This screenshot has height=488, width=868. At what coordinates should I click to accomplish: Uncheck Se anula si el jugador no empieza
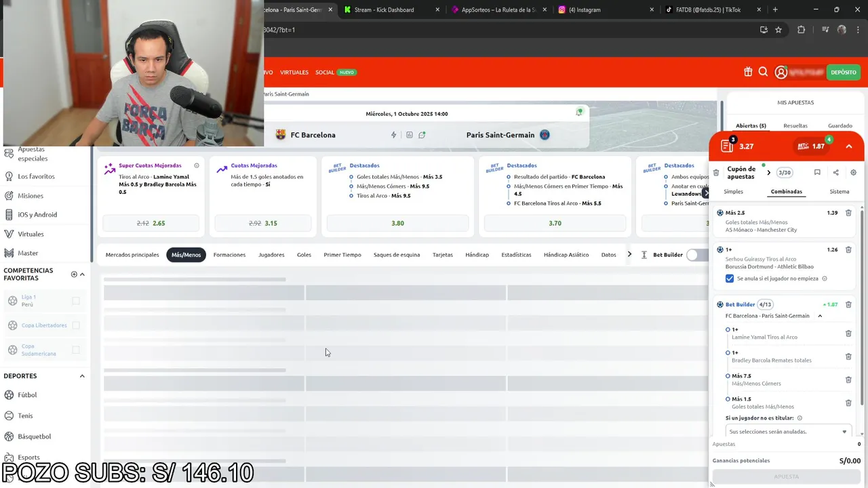[x=730, y=279]
